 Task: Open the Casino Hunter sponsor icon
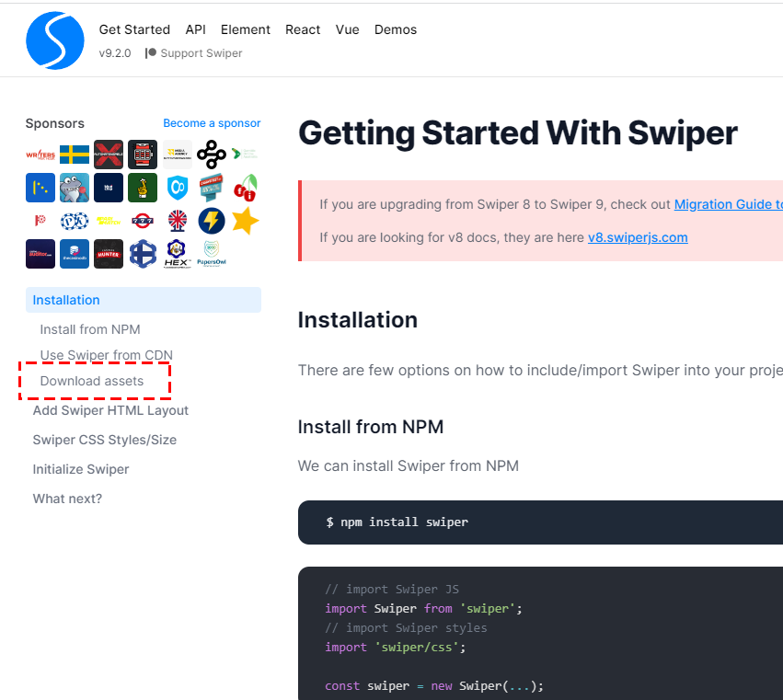(x=109, y=254)
